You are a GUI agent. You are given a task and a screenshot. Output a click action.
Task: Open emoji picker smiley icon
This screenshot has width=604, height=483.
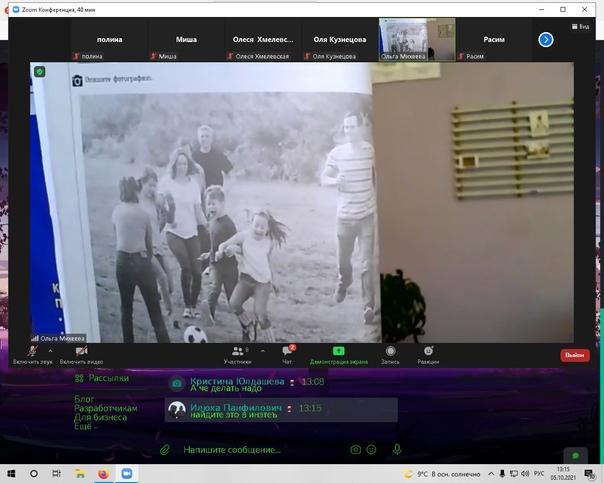(371, 449)
